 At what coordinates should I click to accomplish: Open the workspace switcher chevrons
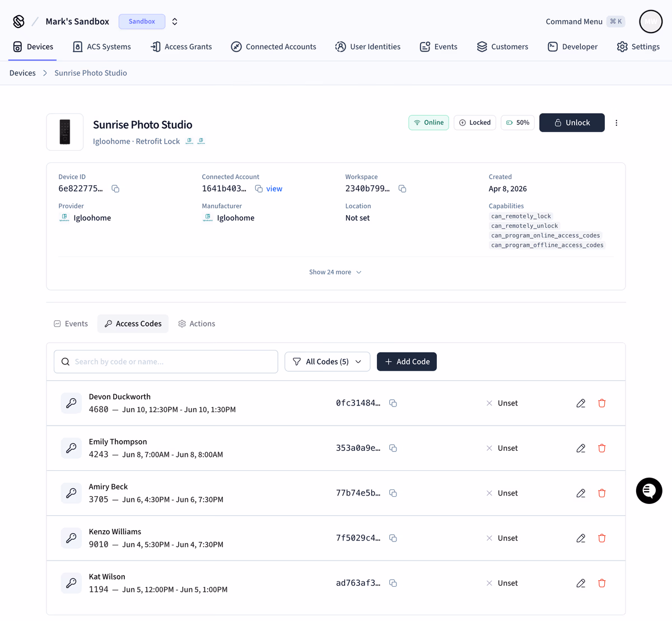coord(175,21)
